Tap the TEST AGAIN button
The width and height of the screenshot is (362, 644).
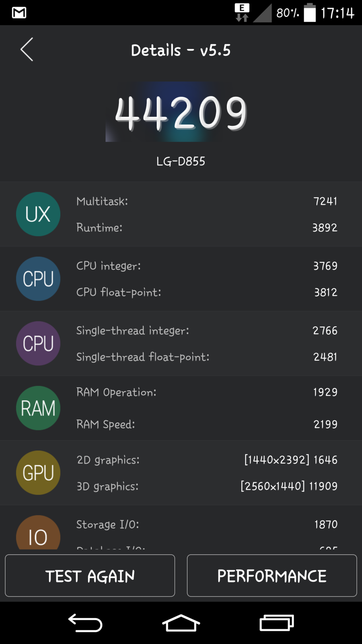click(x=90, y=576)
